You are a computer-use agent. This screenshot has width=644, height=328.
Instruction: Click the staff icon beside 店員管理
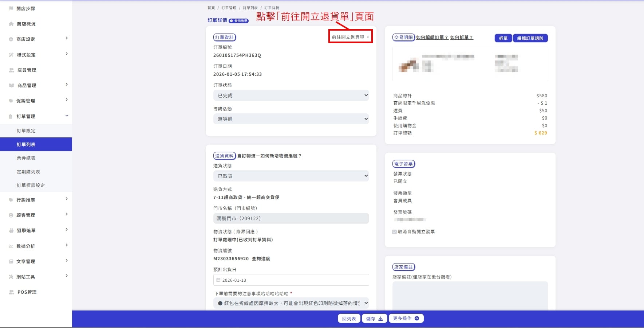coord(11,70)
